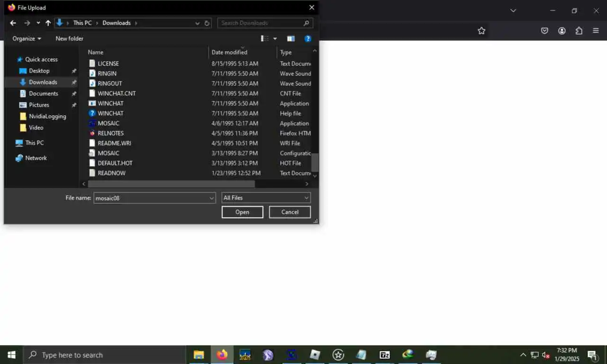Image resolution: width=607 pixels, height=364 pixels.
Task: Open 7-Zip from the taskbar
Action: [x=385, y=355]
